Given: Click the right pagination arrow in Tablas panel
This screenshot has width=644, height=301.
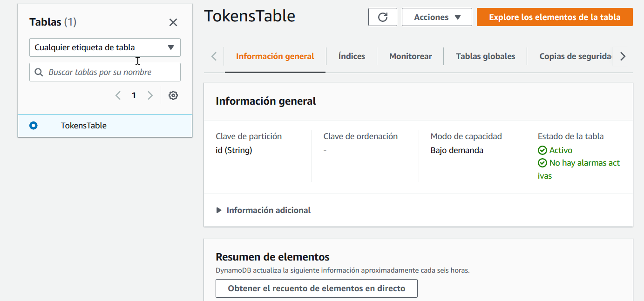Looking at the screenshot, I should click(150, 95).
